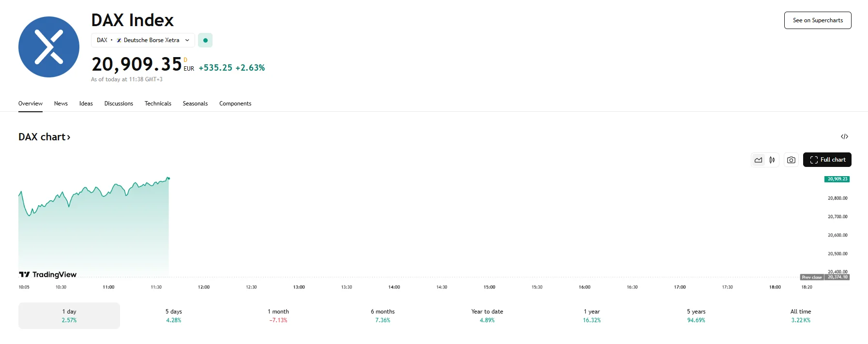
Task: Take chart snapshot with camera icon
Action: pos(791,160)
